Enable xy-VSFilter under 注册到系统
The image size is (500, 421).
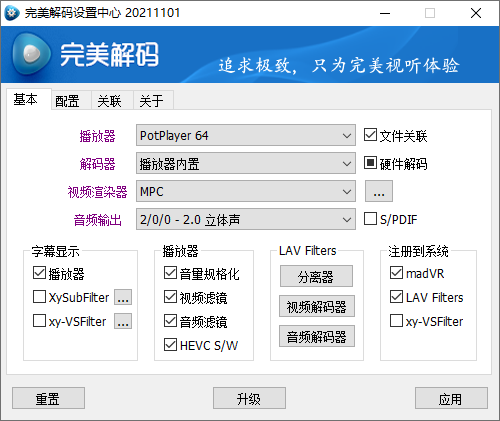pyautogui.click(x=396, y=321)
